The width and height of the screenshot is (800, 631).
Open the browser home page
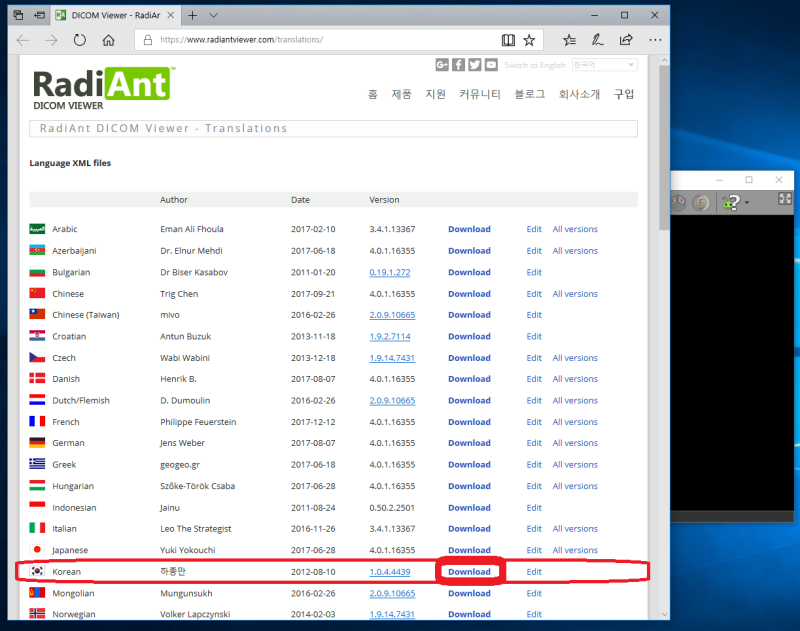point(108,40)
